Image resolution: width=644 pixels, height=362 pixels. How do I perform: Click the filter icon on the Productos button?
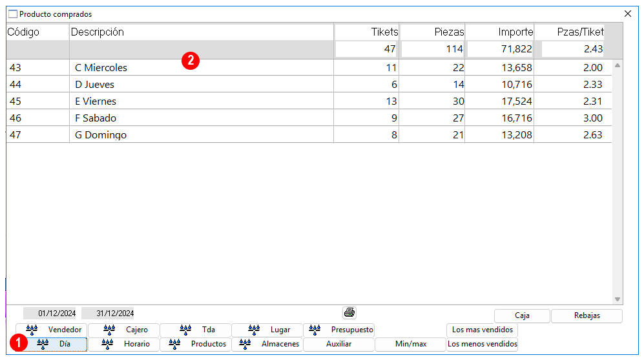[174, 344]
